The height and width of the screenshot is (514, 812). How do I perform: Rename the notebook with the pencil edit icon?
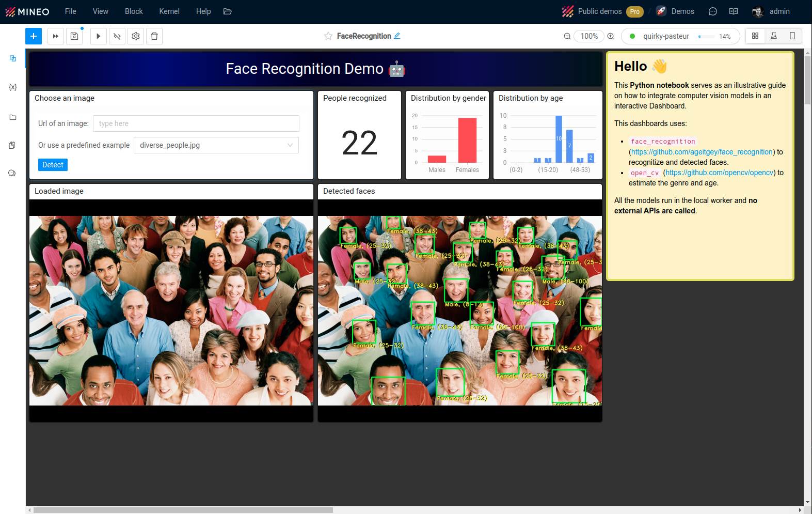click(x=397, y=36)
